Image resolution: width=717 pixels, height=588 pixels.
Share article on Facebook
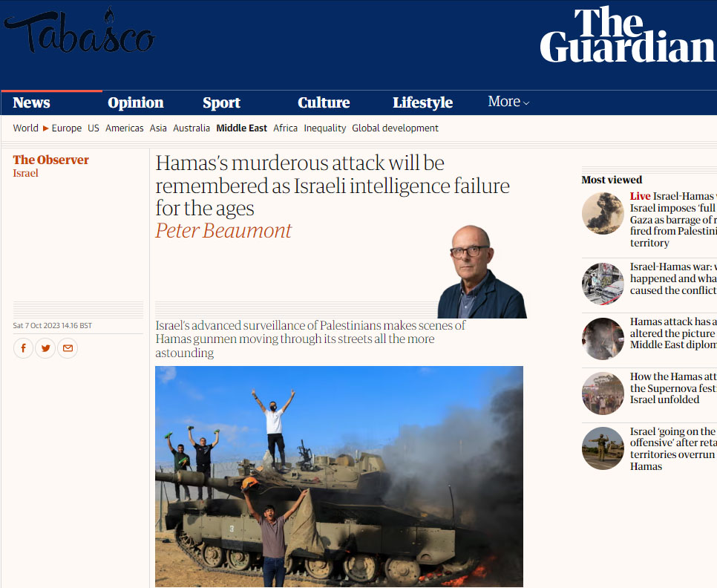click(23, 348)
